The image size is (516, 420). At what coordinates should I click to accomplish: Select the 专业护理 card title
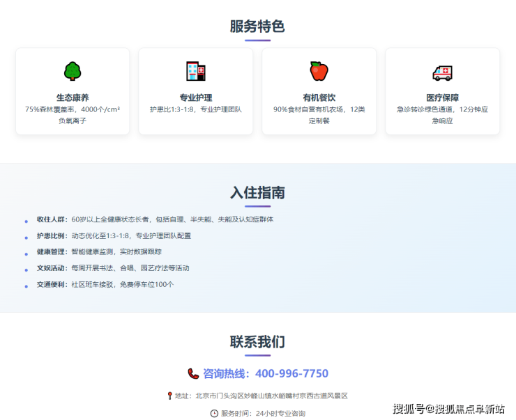[196, 98]
